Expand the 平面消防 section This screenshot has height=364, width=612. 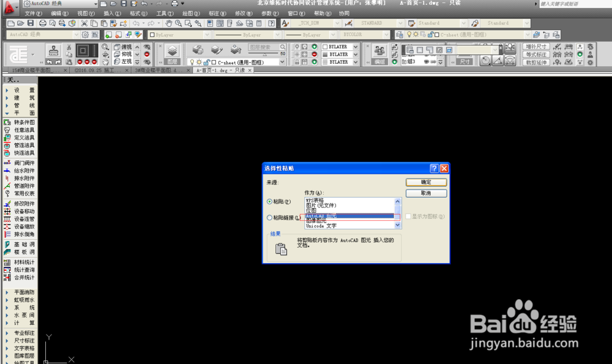click(7, 292)
